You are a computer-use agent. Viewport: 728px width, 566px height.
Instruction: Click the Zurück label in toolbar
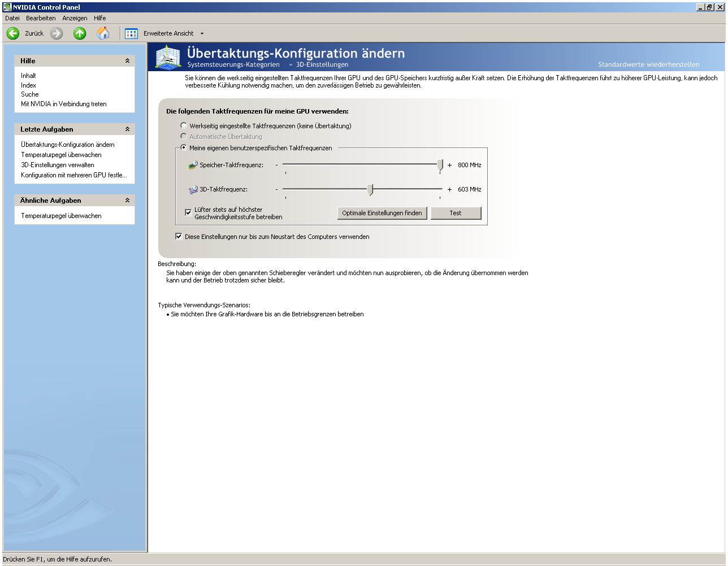coord(34,33)
